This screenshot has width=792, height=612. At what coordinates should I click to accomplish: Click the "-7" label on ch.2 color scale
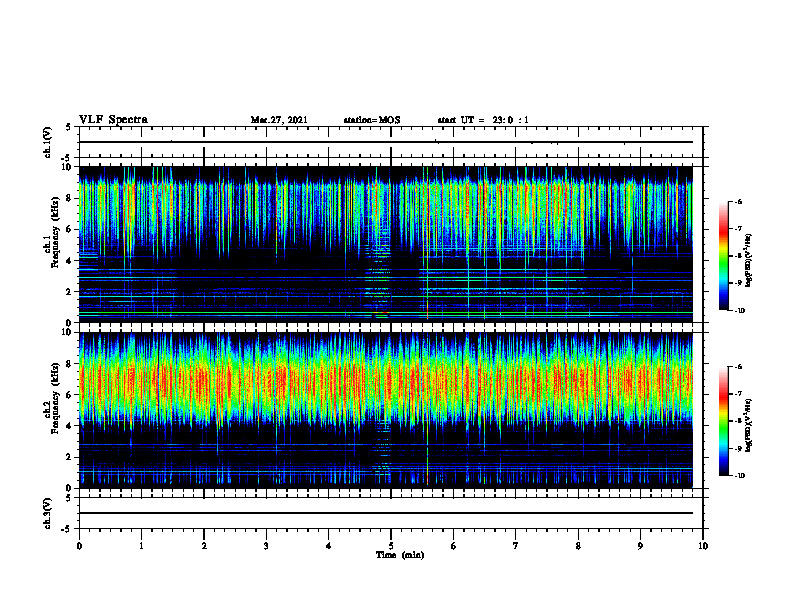point(738,394)
